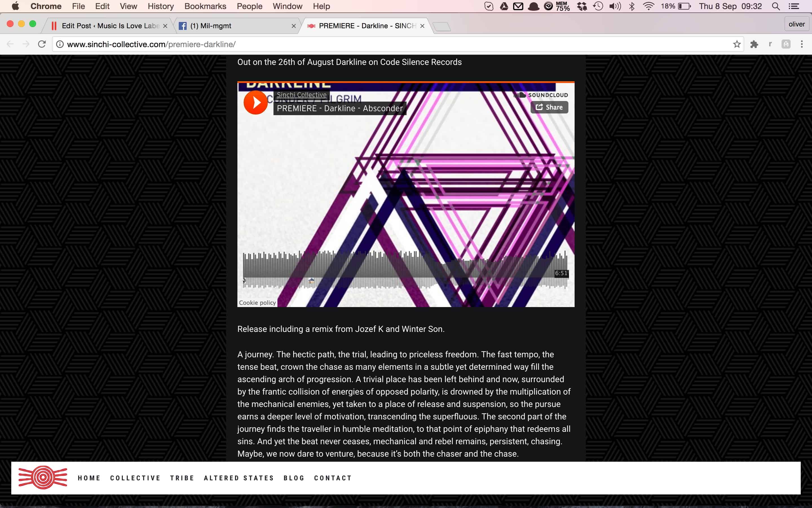The height and width of the screenshot is (508, 812).
Task: Open a new browser tab
Action: click(442, 27)
